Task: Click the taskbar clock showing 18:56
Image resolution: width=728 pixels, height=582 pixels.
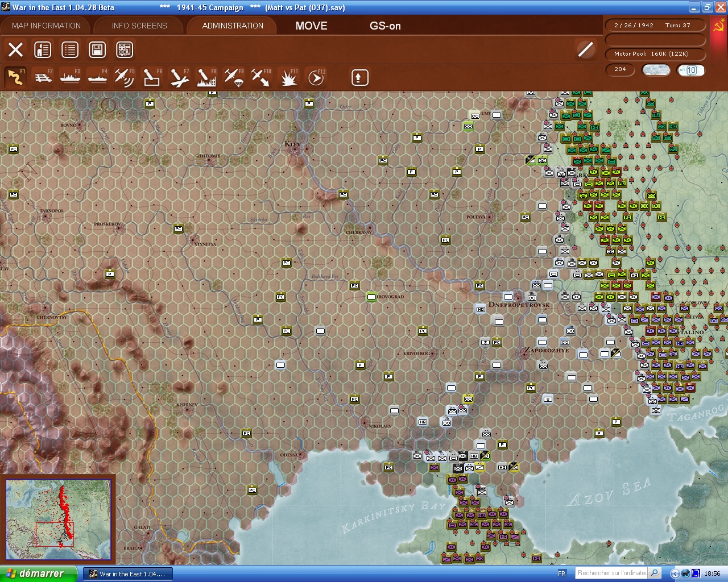Action: (x=712, y=573)
